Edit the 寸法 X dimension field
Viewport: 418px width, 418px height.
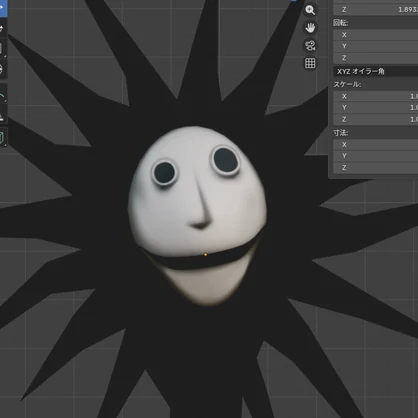(376, 144)
